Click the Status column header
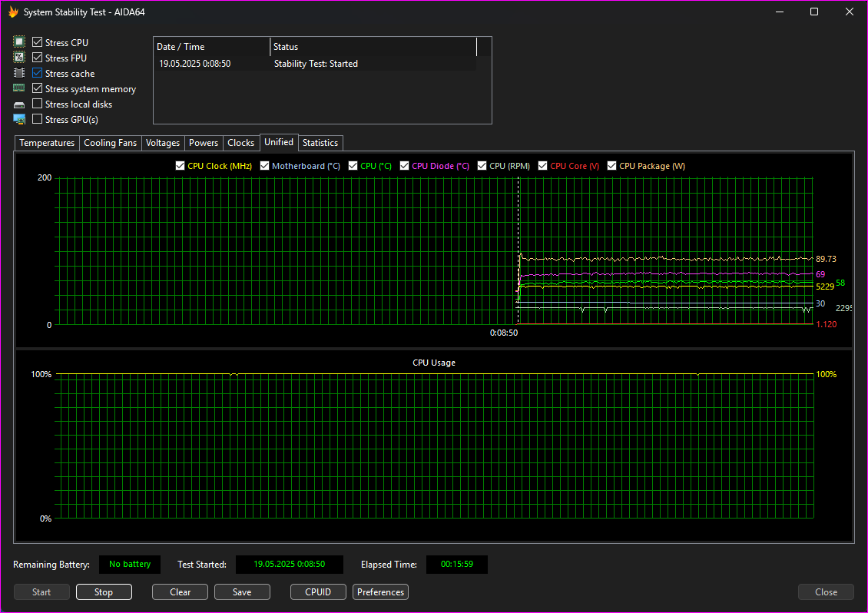The image size is (868, 613). click(373, 47)
